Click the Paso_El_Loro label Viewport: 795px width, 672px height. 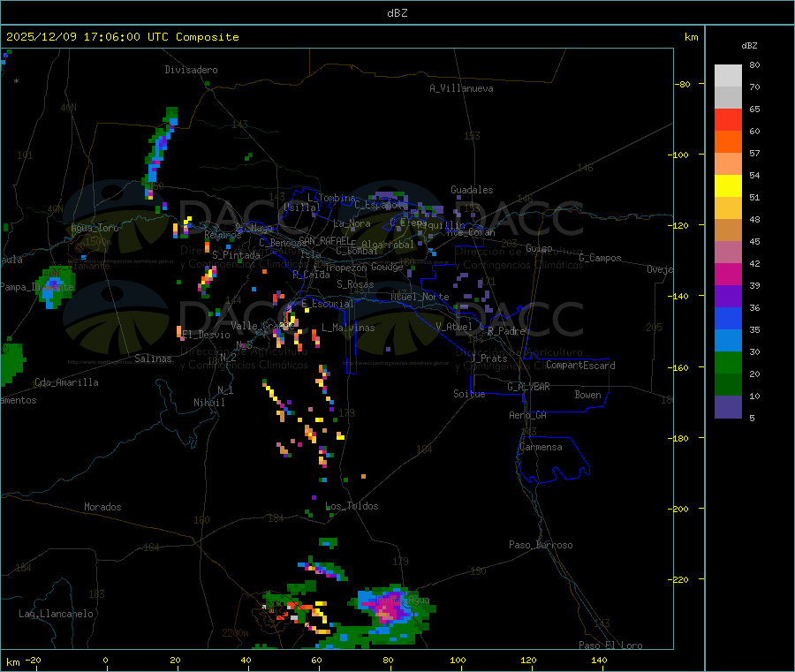coord(610,646)
